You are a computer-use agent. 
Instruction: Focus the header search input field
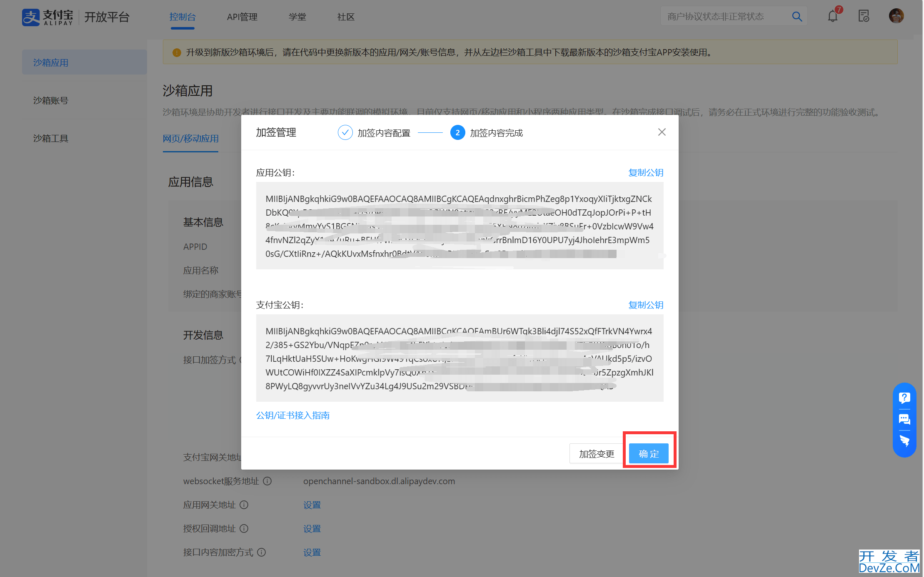(725, 17)
